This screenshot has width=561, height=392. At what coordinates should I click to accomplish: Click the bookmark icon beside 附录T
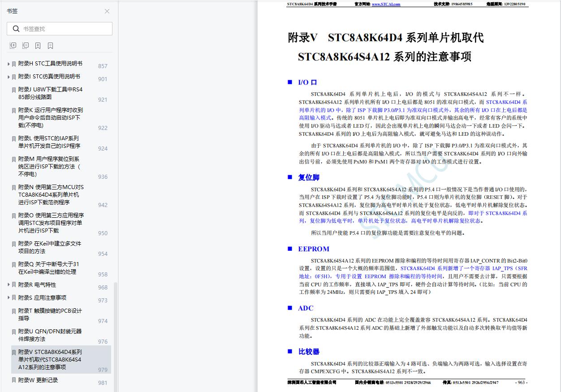[x=14, y=311]
